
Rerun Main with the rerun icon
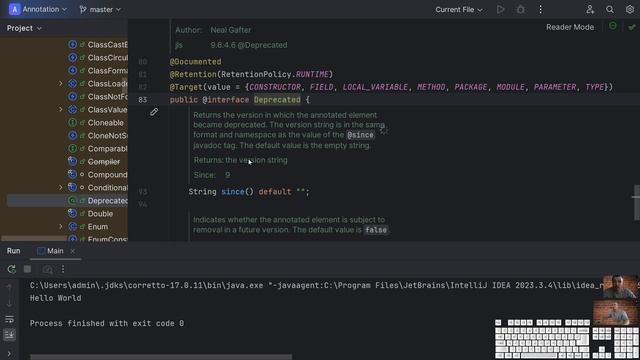pos(11,269)
